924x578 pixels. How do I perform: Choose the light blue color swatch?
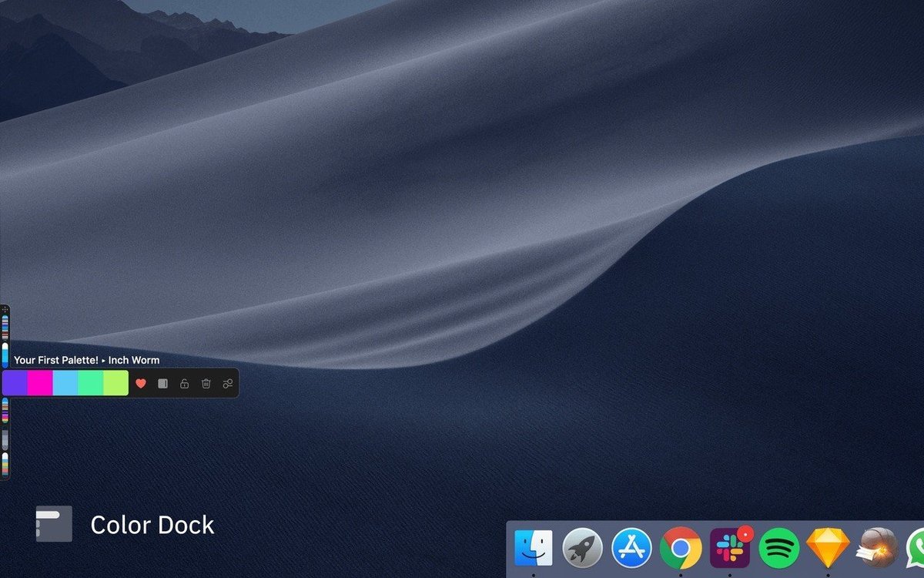65,383
